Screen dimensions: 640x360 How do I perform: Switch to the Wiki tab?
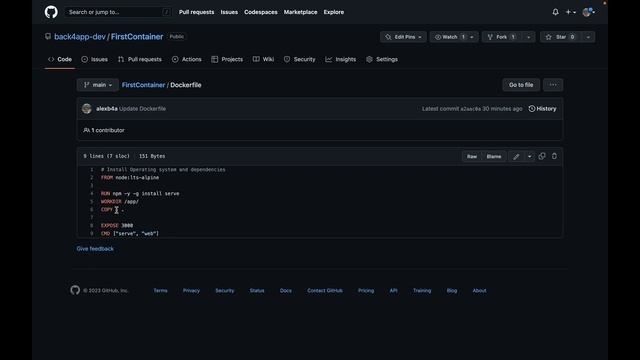click(263, 59)
